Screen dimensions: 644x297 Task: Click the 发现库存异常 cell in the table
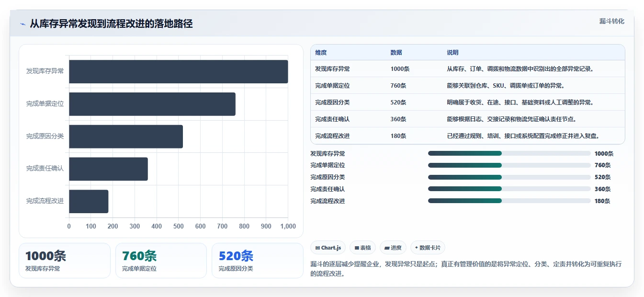click(332, 69)
